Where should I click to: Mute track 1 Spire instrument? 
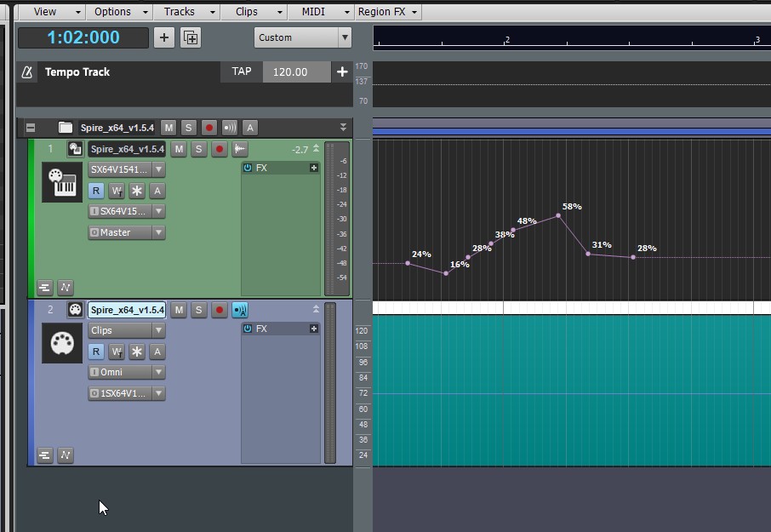(179, 149)
